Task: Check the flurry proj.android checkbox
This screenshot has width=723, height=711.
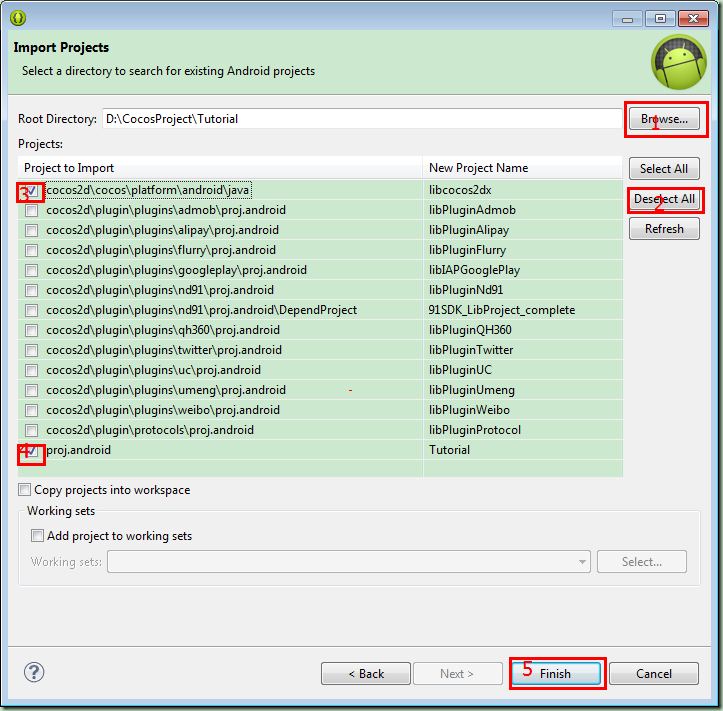Action: point(31,250)
